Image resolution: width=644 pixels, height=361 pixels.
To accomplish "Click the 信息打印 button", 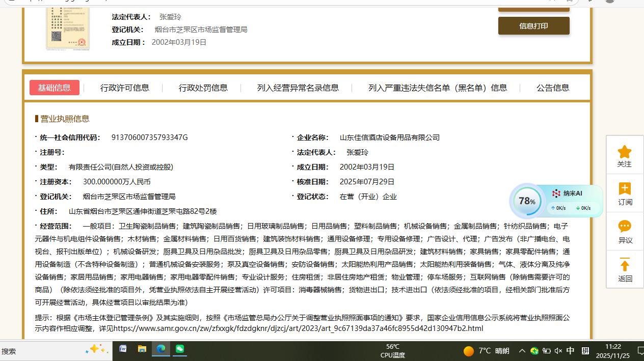I will [x=533, y=26].
